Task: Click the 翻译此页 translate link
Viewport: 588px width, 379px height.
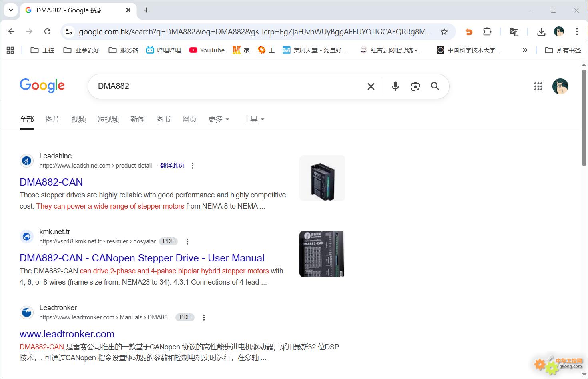Action: pos(172,166)
